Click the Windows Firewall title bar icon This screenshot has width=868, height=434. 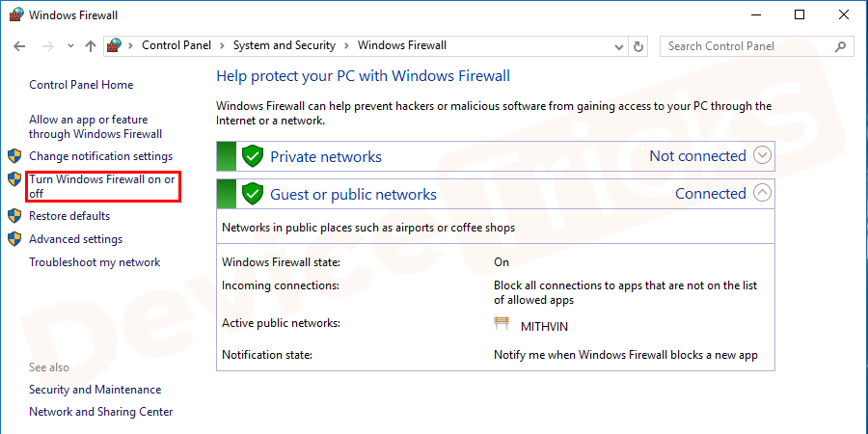16,14
